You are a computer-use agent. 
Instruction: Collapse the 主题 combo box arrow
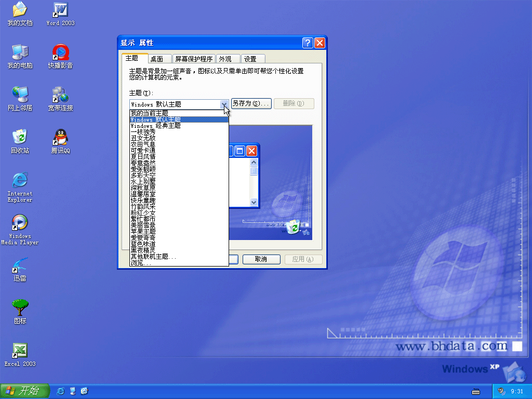tap(224, 104)
